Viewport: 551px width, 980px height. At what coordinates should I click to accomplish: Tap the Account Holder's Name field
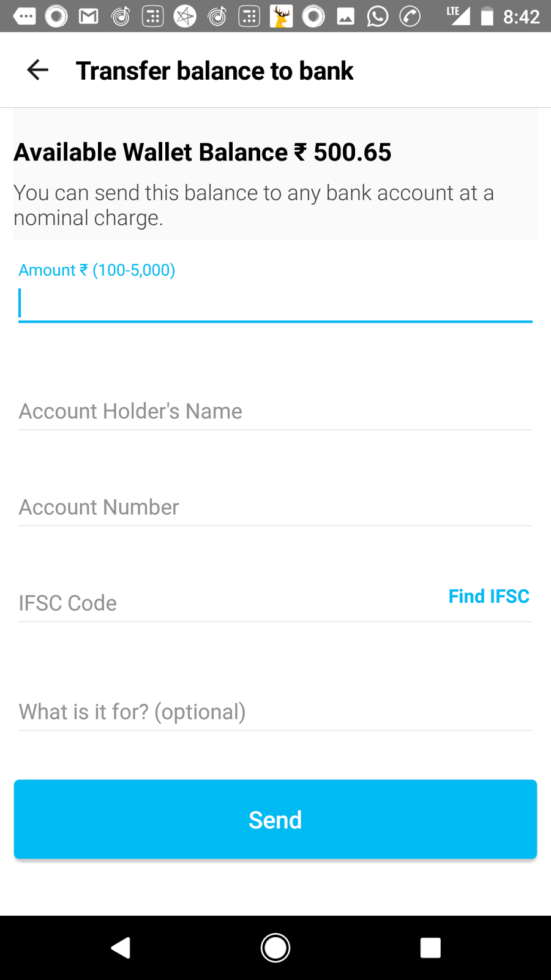click(x=275, y=411)
